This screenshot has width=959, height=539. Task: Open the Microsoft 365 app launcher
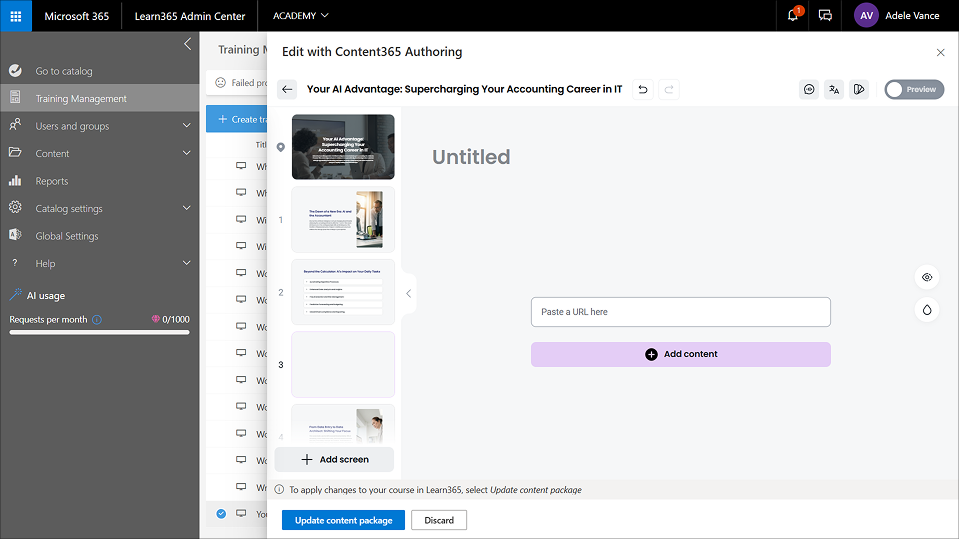click(16, 16)
